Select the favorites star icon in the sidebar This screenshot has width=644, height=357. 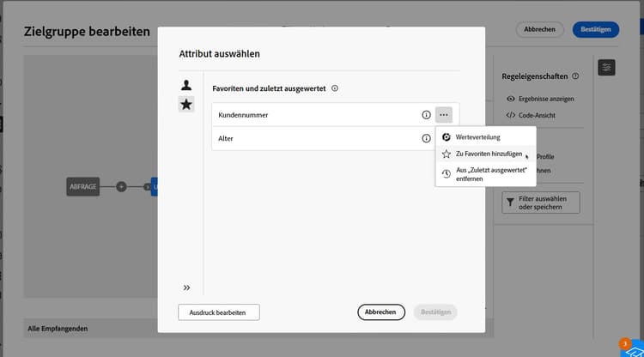186,104
